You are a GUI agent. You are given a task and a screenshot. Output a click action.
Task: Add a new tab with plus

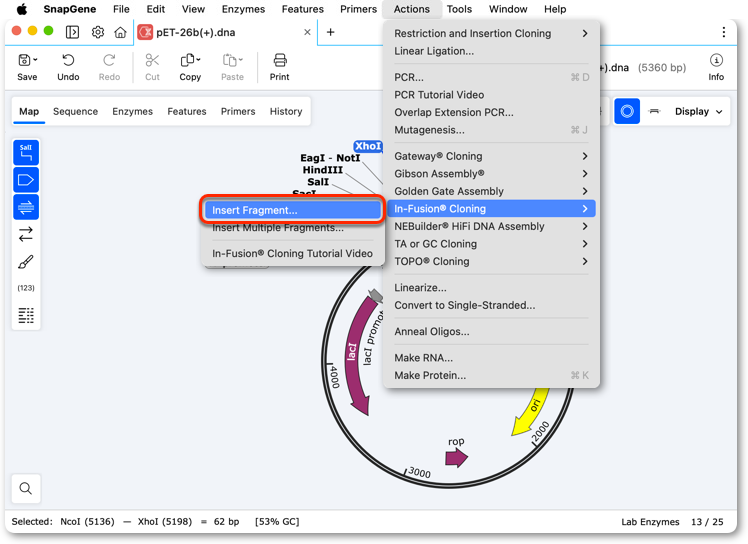point(330,32)
